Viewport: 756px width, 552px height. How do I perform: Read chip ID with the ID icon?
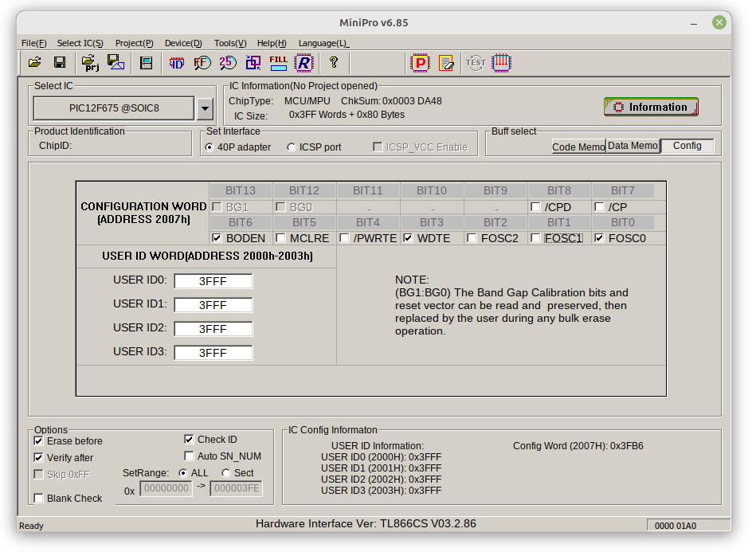pyautogui.click(x=177, y=63)
